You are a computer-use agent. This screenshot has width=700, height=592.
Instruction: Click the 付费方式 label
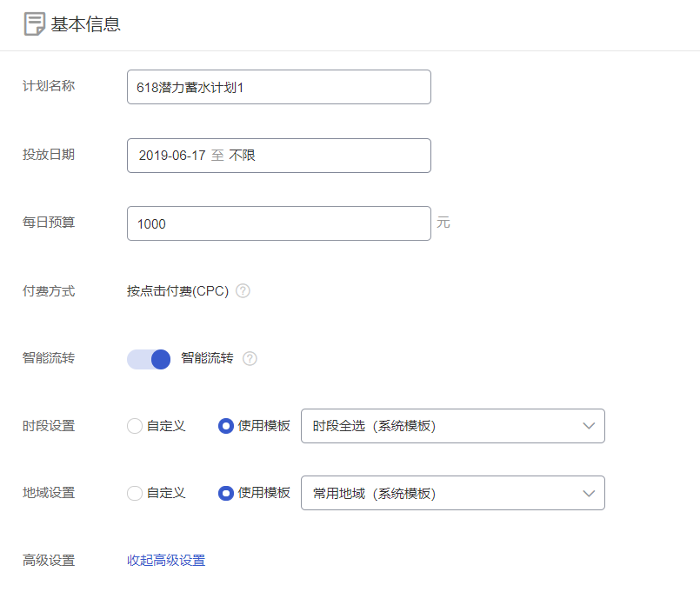point(49,291)
